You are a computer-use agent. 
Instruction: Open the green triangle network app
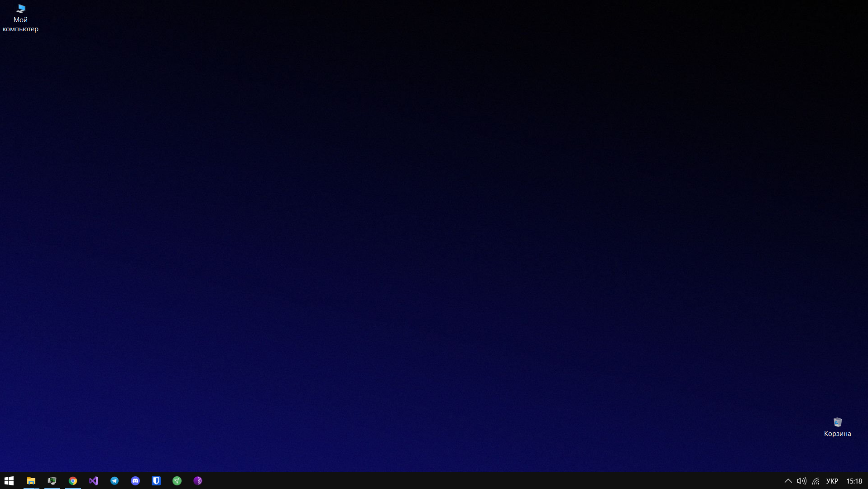[177, 481]
